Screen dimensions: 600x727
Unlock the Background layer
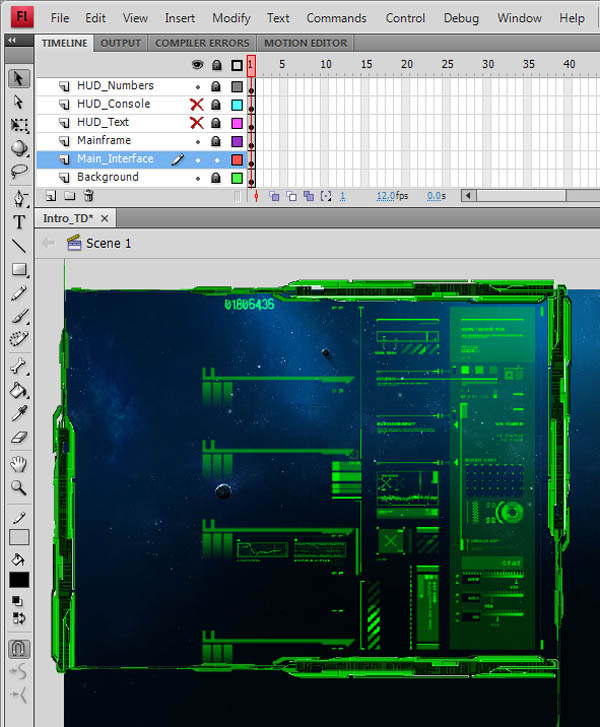(216, 177)
